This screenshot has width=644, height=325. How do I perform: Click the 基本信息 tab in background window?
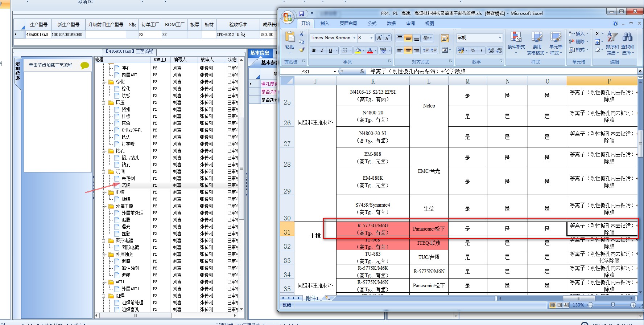[x=260, y=53]
